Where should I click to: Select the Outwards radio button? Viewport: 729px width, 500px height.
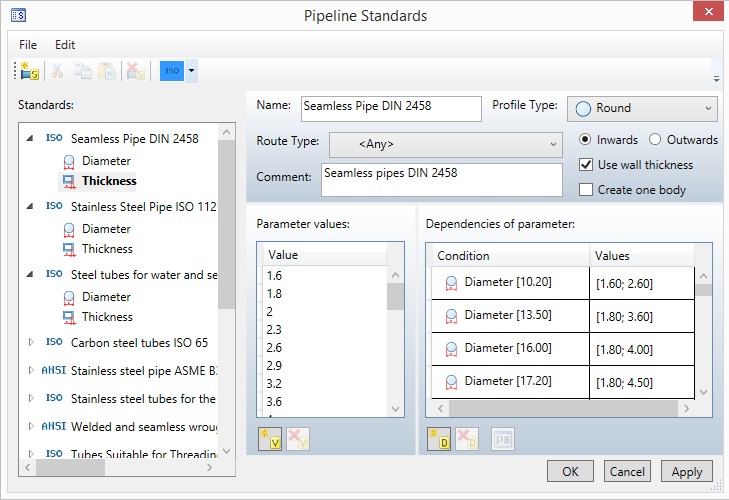[x=655, y=140]
